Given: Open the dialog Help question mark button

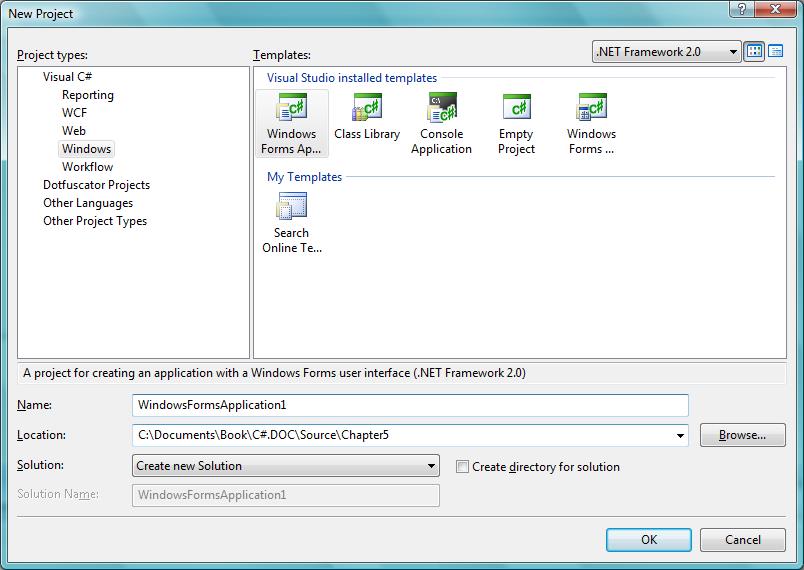Looking at the screenshot, I should pos(741,10).
